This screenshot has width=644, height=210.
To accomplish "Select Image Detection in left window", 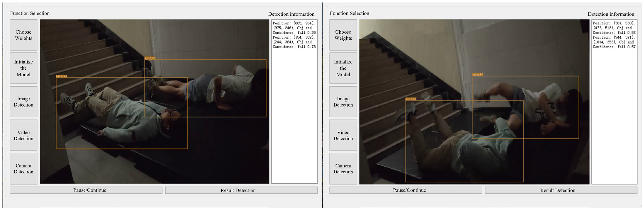I will pos(23,102).
